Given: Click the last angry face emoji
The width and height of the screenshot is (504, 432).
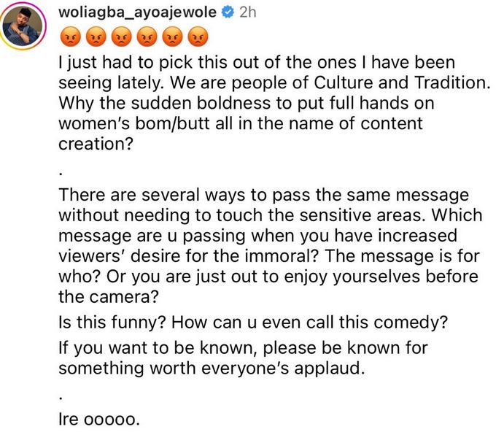Looking at the screenshot, I should click(196, 34).
